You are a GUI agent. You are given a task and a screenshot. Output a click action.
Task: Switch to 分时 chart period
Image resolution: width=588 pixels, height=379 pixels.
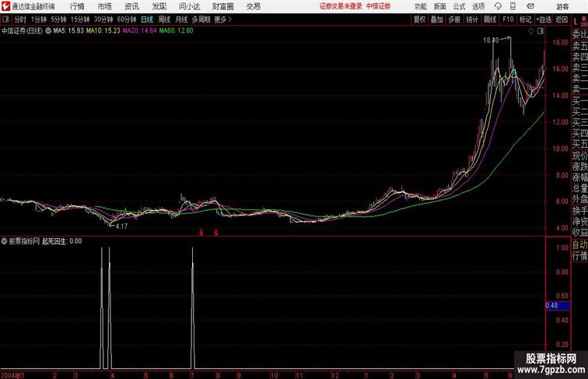20,19
